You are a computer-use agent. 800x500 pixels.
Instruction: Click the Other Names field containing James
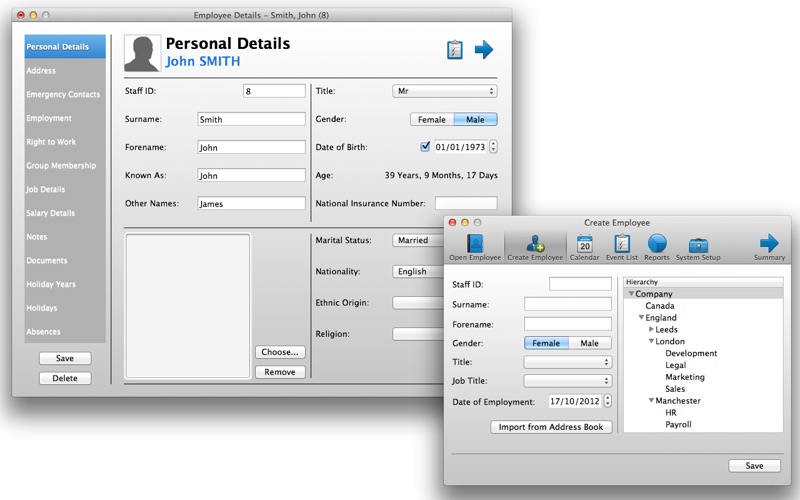coord(251,203)
